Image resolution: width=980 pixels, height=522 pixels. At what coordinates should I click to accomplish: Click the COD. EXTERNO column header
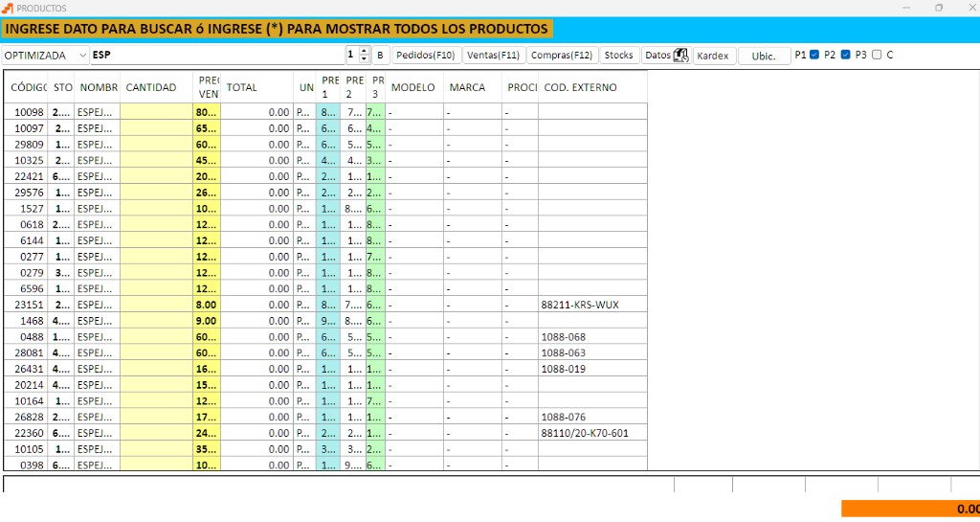(592, 87)
